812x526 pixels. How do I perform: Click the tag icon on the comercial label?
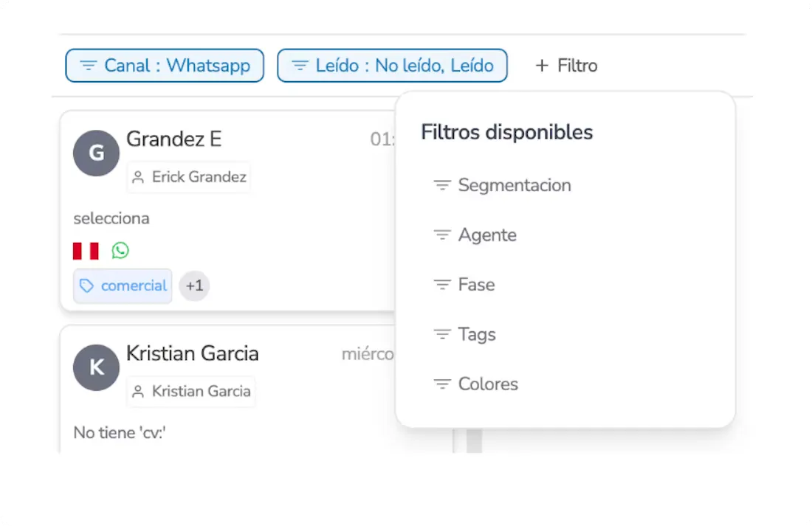[x=86, y=285]
